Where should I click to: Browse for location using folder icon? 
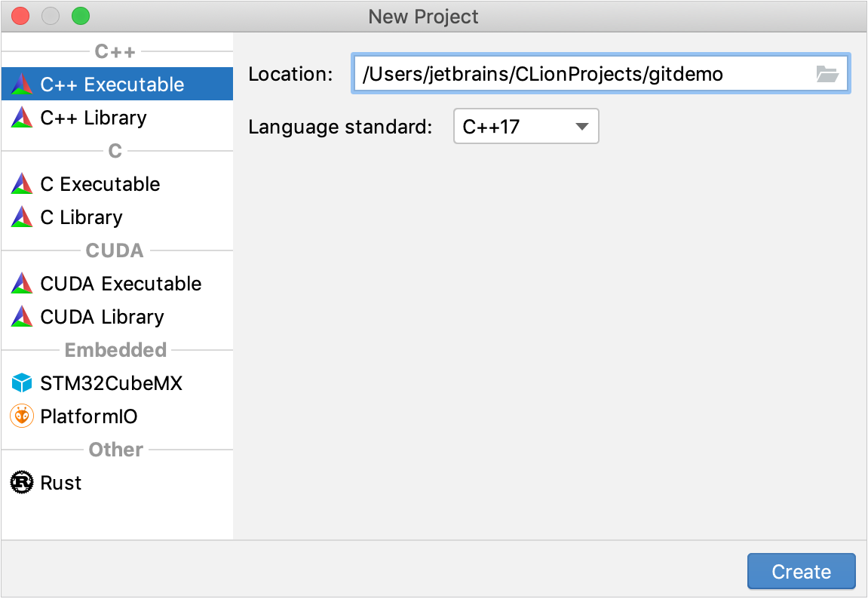click(x=827, y=74)
